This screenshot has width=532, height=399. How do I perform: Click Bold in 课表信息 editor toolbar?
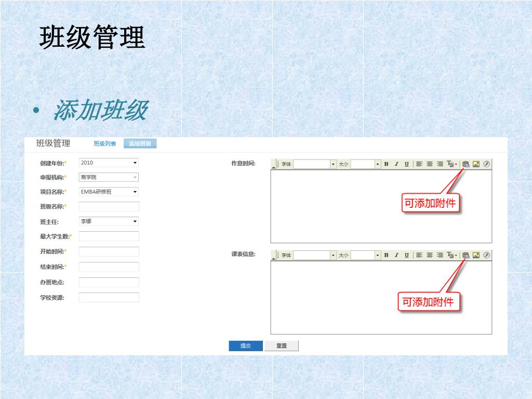(x=386, y=255)
